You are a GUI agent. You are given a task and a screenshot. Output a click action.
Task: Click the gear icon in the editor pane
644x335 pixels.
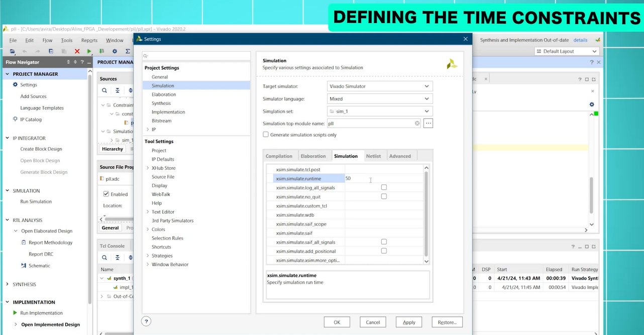591,104
